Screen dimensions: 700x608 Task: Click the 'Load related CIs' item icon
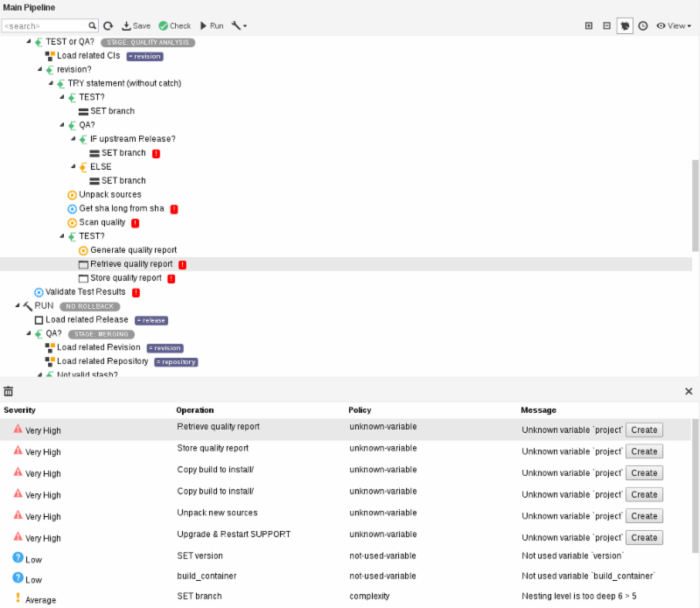click(50, 56)
